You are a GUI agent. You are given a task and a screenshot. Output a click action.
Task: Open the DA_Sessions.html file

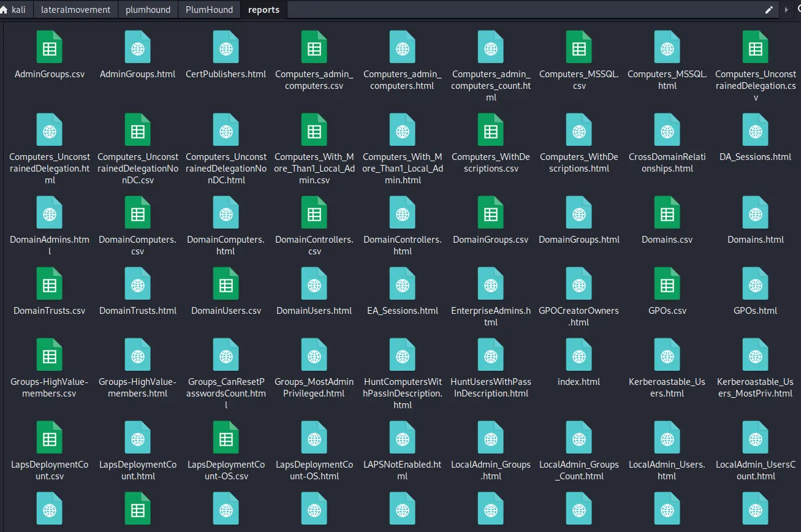[x=755, y=130]
